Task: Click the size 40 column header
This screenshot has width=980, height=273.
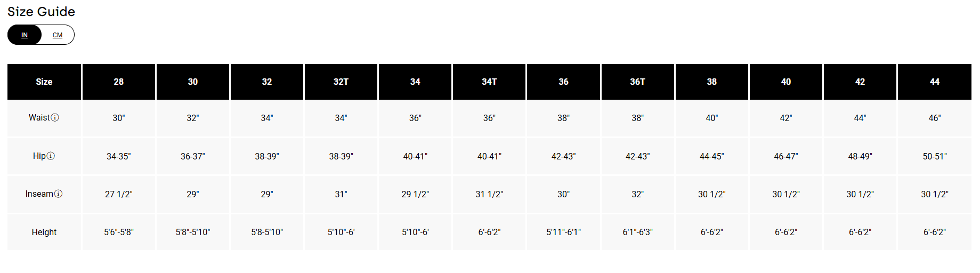Action: point(786,82)
